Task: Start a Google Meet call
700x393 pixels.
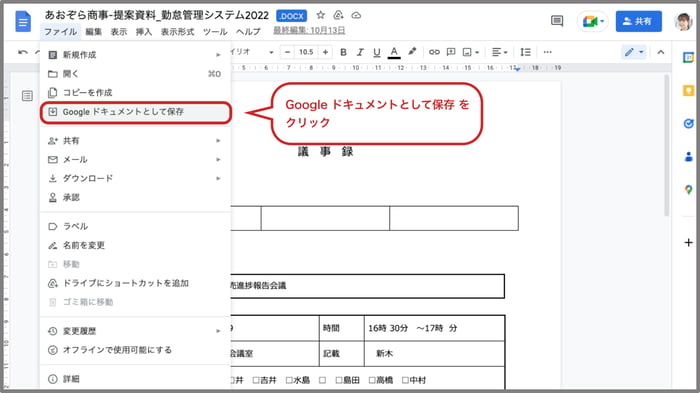Action: pos(592,21)
